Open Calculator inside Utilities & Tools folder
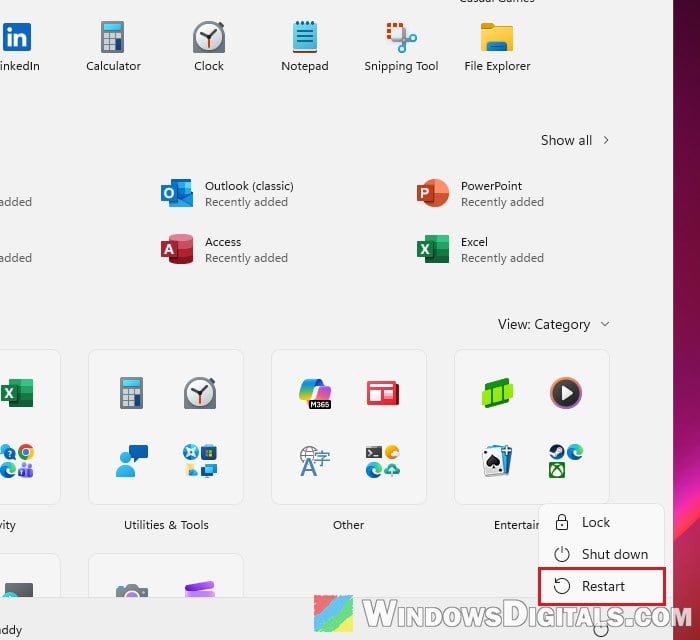This screenshot has width=700, height=640. tap(131, 393)
